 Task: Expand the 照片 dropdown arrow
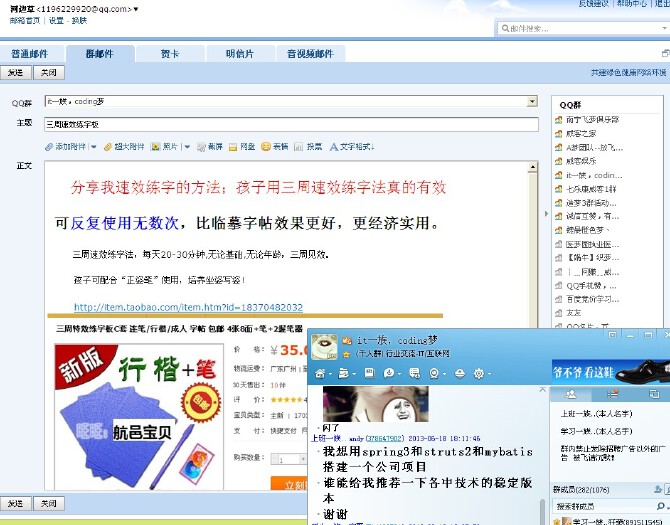(187, 147)
